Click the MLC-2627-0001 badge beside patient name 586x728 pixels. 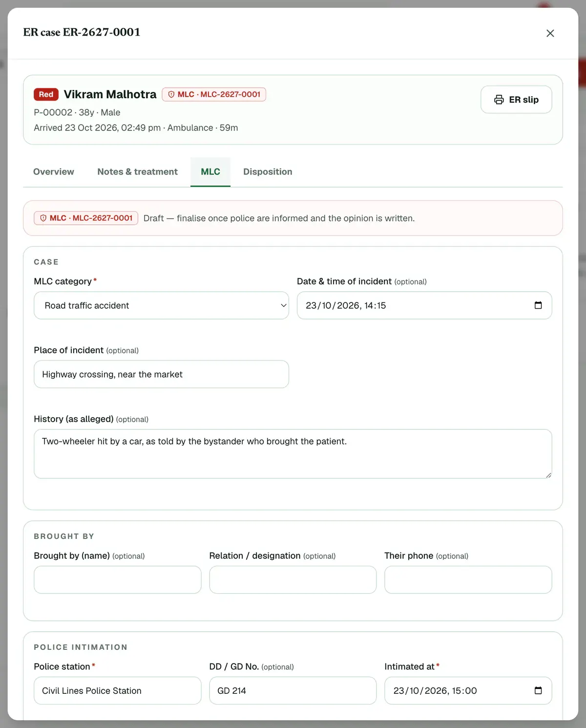click(x=214, y=94)
